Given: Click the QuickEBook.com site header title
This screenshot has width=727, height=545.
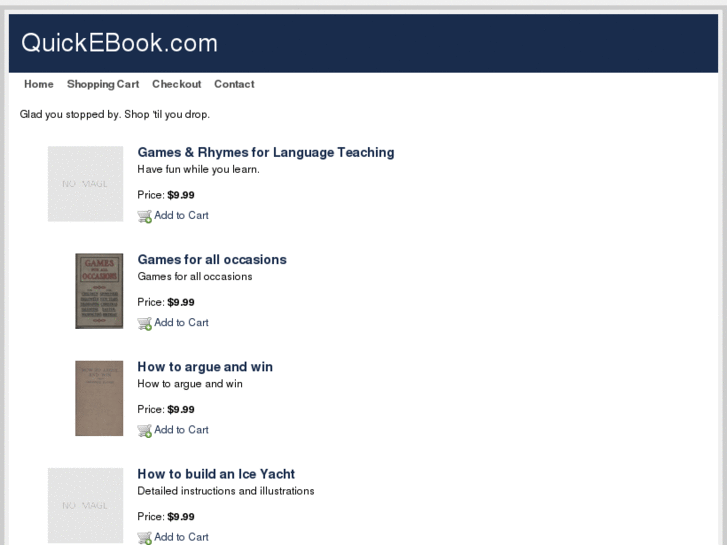Looking at the screenshot, I should pyautogui.click(x=120, y=43).
